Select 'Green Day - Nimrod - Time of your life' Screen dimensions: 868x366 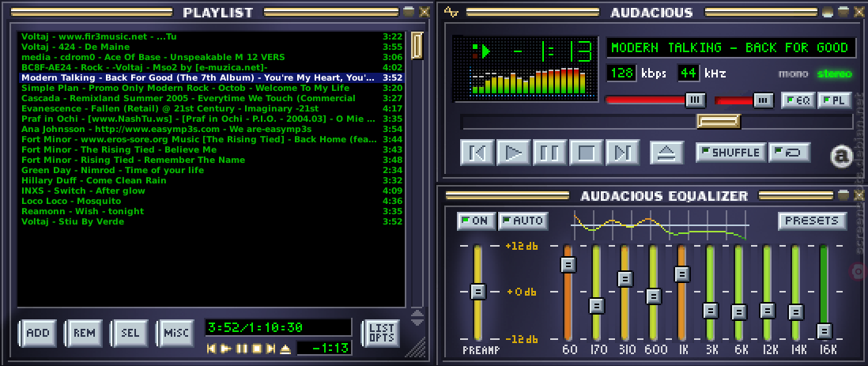[213, 170]
